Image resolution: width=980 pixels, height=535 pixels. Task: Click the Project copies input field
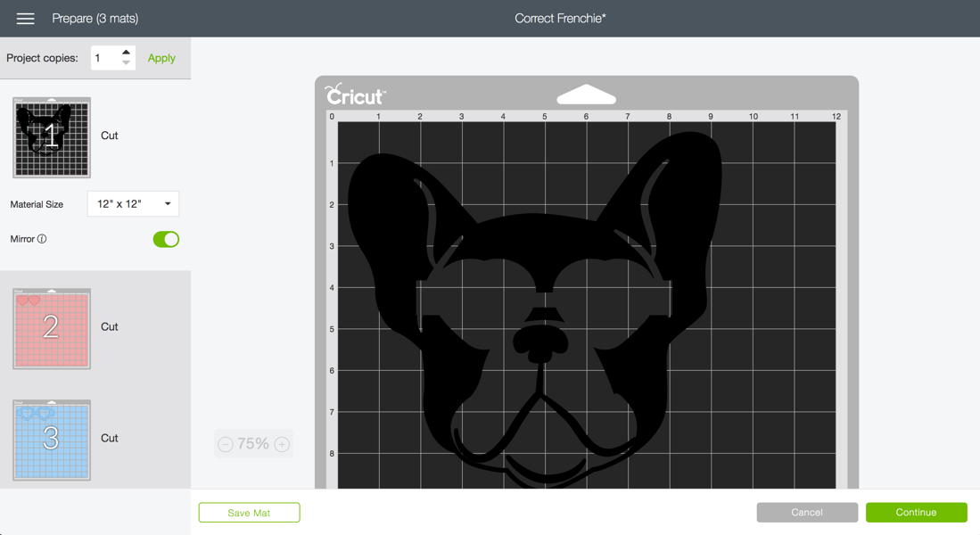pyautogui.click(x=105, y=58)
